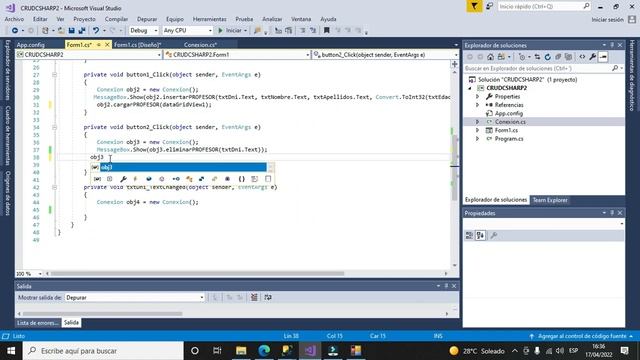Click the Windows Start button

click(x=11, y=351)
